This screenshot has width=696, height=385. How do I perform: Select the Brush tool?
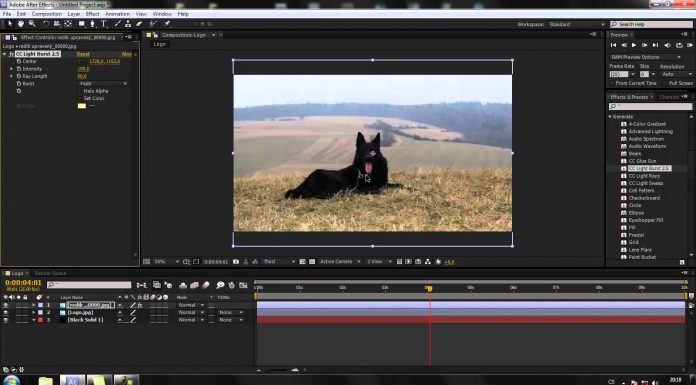click(118, 24)
